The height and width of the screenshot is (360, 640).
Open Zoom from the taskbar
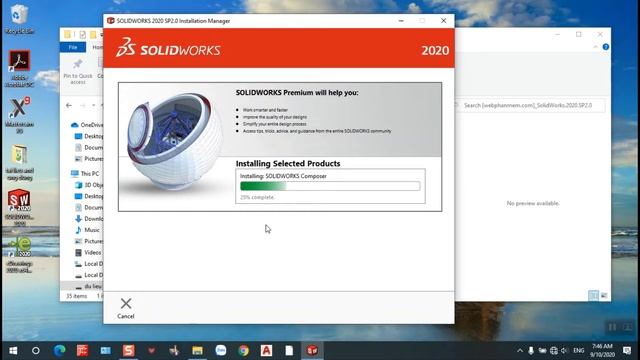tap(221, 351)
